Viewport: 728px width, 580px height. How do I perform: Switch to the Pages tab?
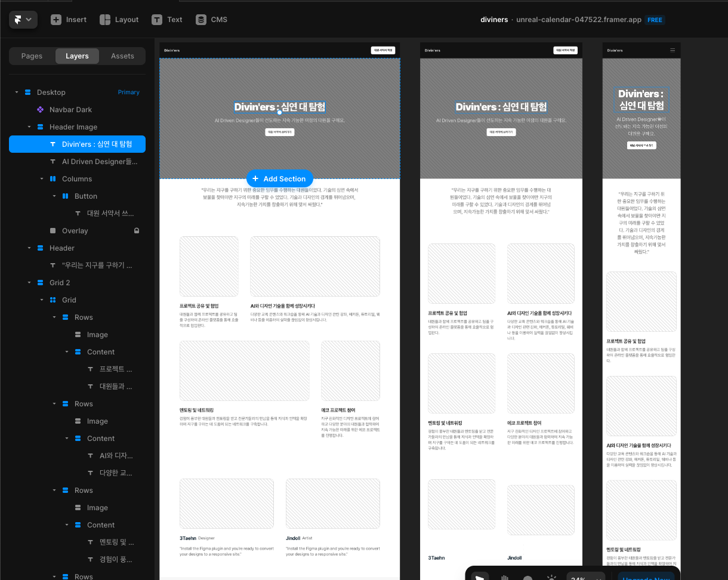click(x=32, y=55)
